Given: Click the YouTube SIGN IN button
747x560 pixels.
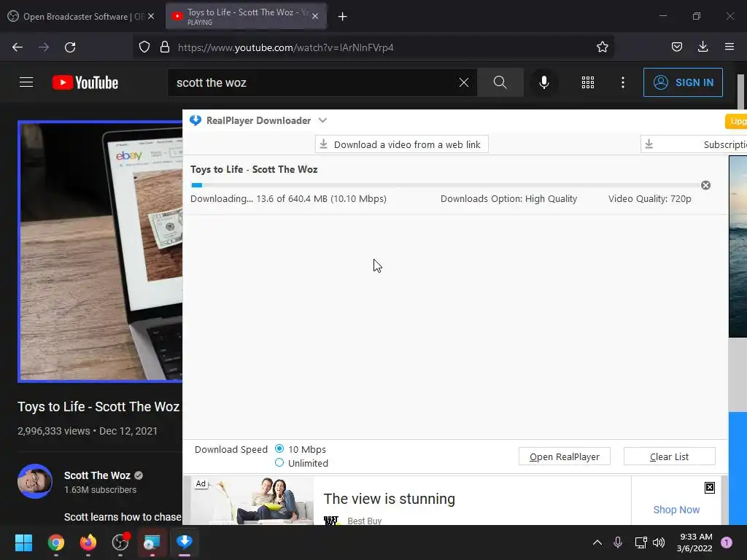Looking at the screenshot, I should coord(683,82).
